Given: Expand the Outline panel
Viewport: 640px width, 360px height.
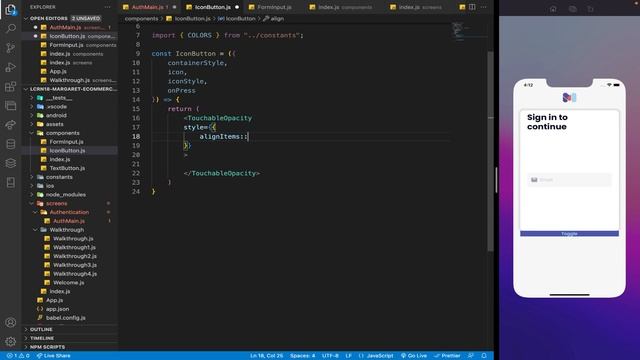Looking at the screenshot, I should (41, 329).
